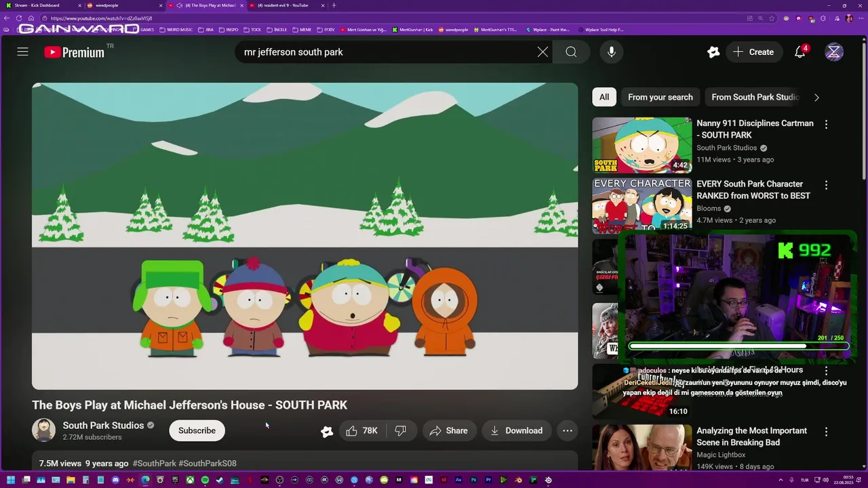This screenshot has width=868, height=488.
Task: Click the channel verified checkmark badge
Action: point(151,426)
